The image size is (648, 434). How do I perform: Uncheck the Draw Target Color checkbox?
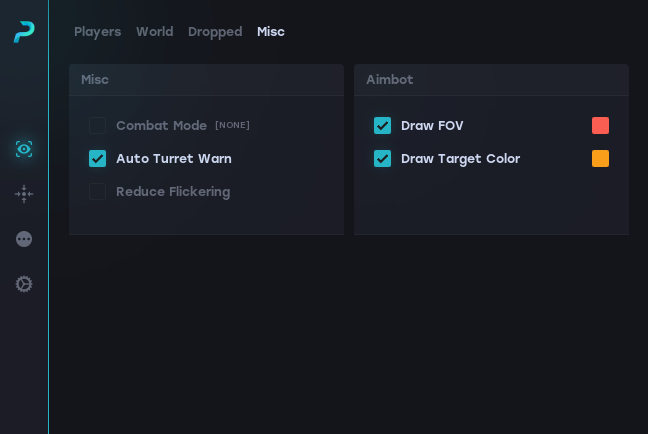point(382,158)
